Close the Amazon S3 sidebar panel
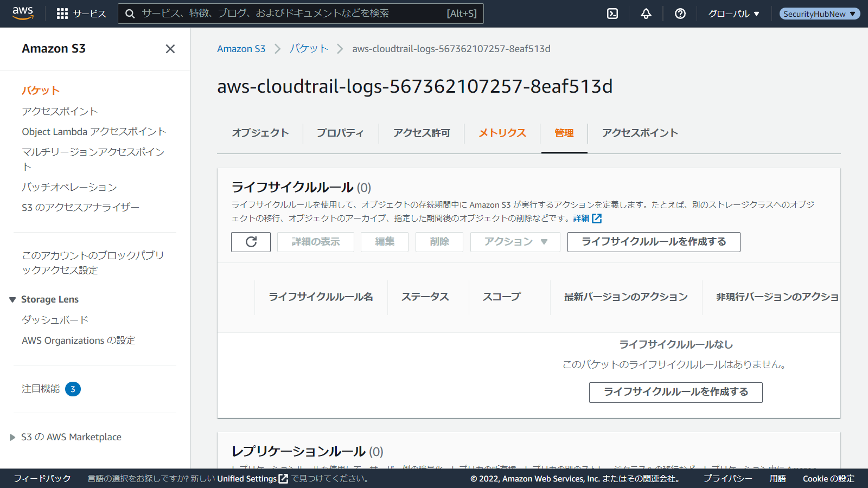 tap(170, 49)
